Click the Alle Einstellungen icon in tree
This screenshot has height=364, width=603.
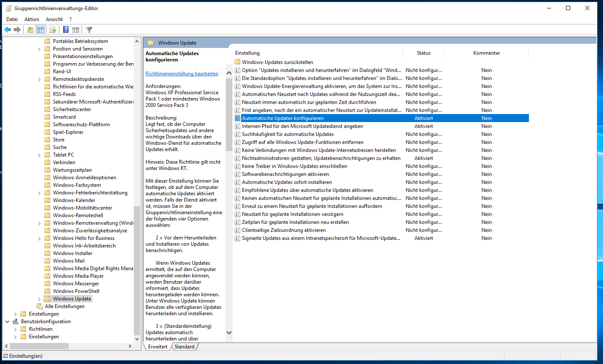tap(40, 306)
